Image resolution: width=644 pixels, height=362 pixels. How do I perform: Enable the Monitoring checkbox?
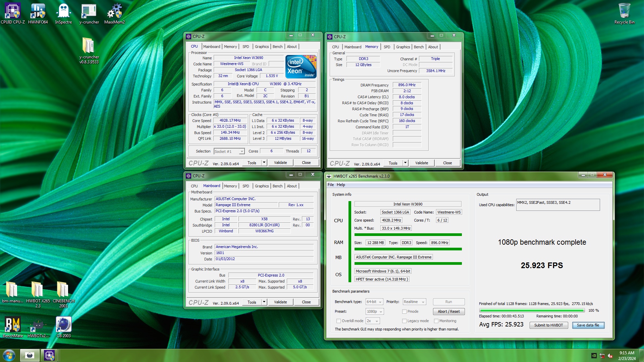[436, 321]
